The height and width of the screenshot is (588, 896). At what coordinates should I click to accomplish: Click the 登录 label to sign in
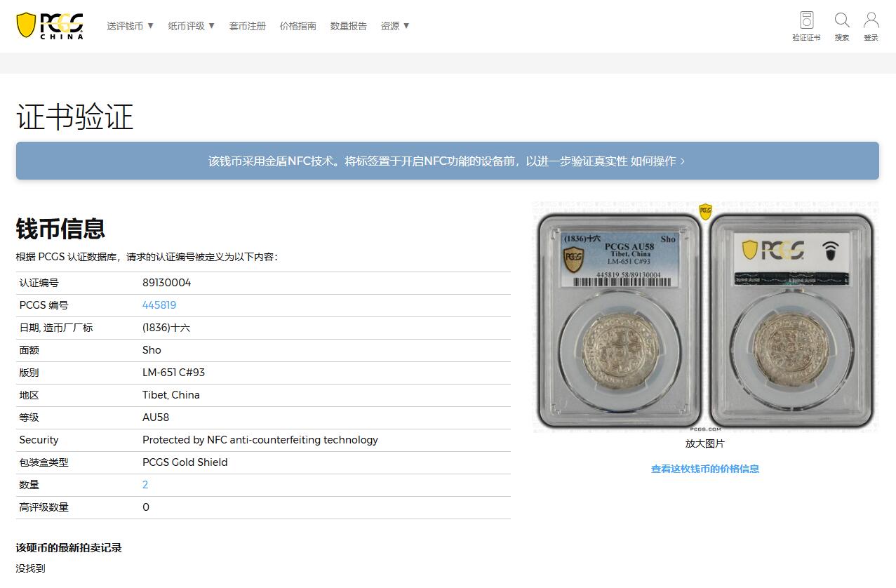[x=871, y=37]
